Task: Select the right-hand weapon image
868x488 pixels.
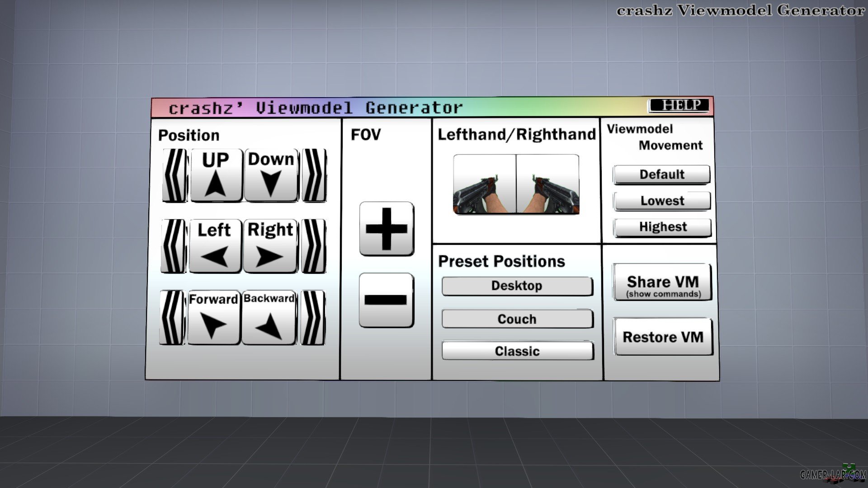Action: [x=548, y=184]
